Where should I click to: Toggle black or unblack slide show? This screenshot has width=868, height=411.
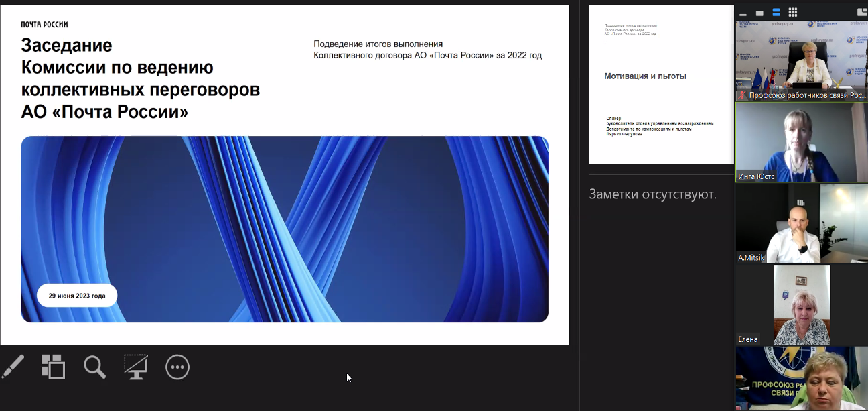(x=136, y=367)
